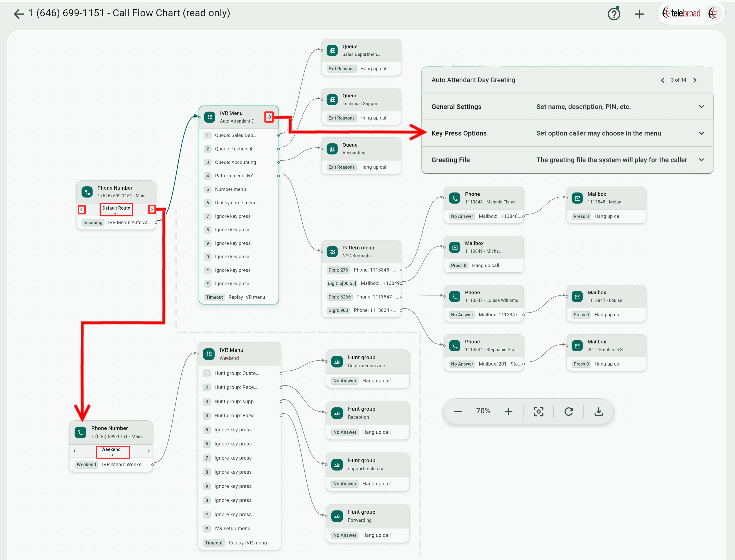Click the plus icon in top bar
This screenshot has height=560, width=735.
[x=639, y=14]
